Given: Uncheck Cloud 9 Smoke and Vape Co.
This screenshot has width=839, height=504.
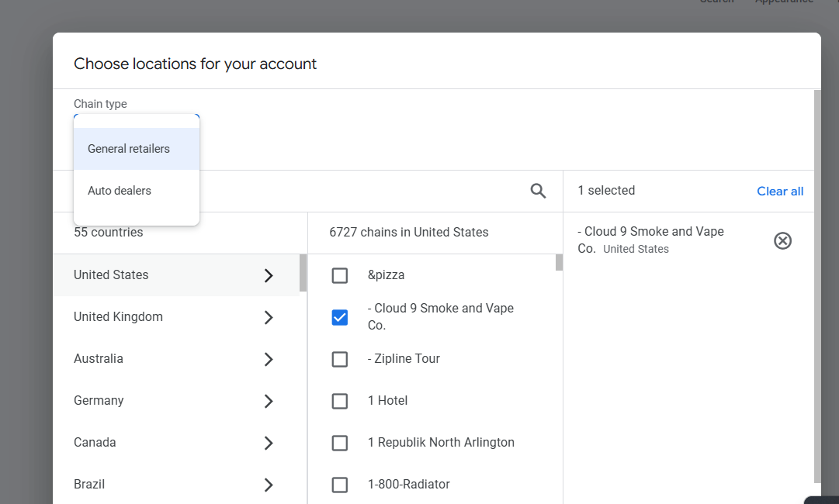Looking at the screenshot, I should [339, 317].
